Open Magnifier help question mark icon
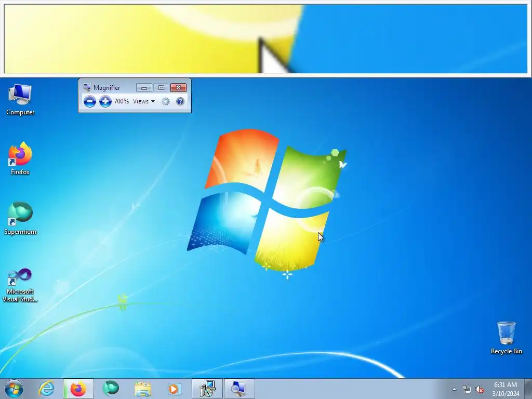 [180, 101]
